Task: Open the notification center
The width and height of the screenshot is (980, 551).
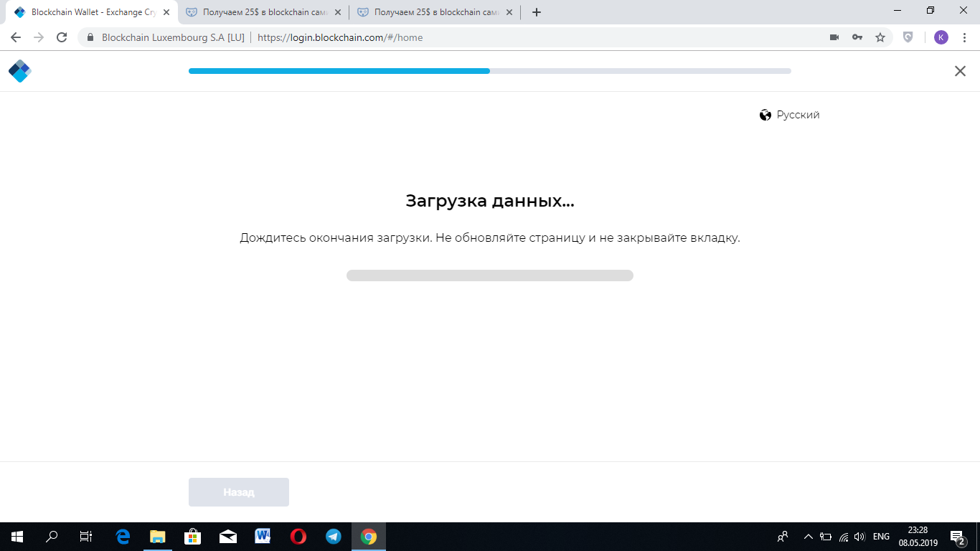Action: point(957,537)
